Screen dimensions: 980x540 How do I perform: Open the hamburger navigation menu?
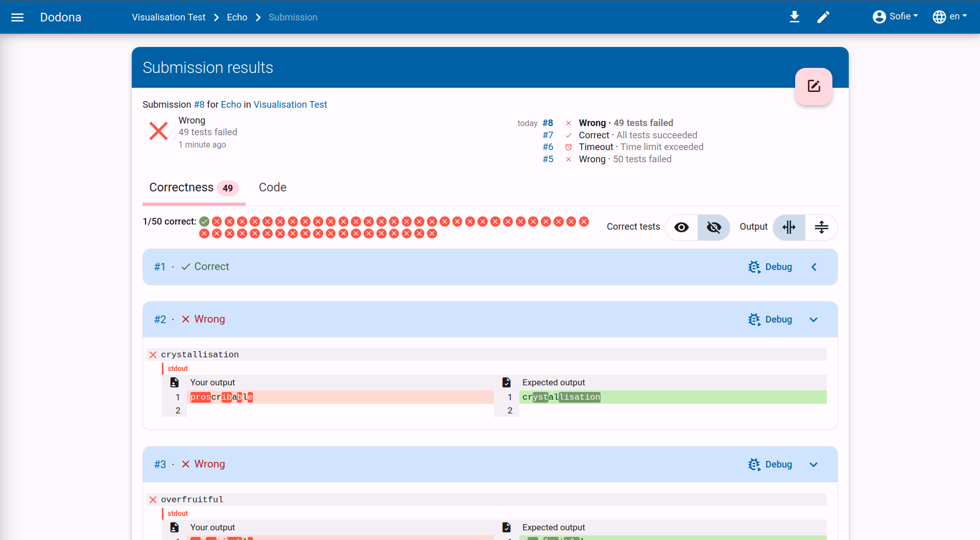17,17
